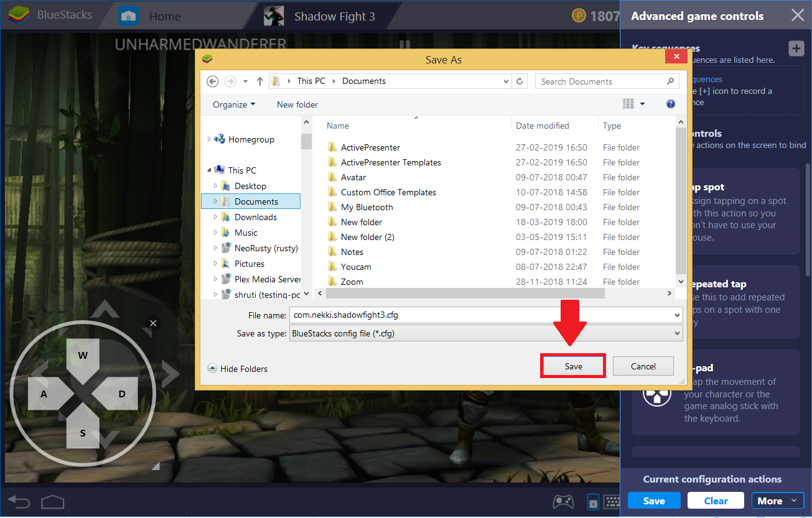812x518 pixels.
Task: Click blue Save in game controls panel
Action: point(654,501)
